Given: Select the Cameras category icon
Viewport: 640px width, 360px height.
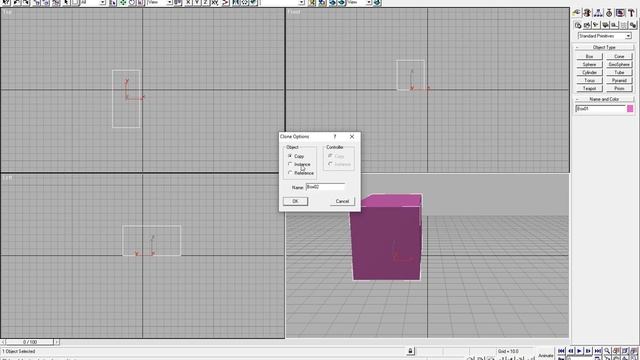Looking at the screenshot, I should (x=605, y=25).
